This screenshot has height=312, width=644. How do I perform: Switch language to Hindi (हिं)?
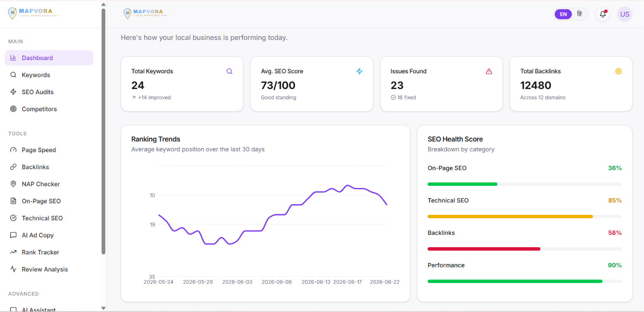click(579, 14)
